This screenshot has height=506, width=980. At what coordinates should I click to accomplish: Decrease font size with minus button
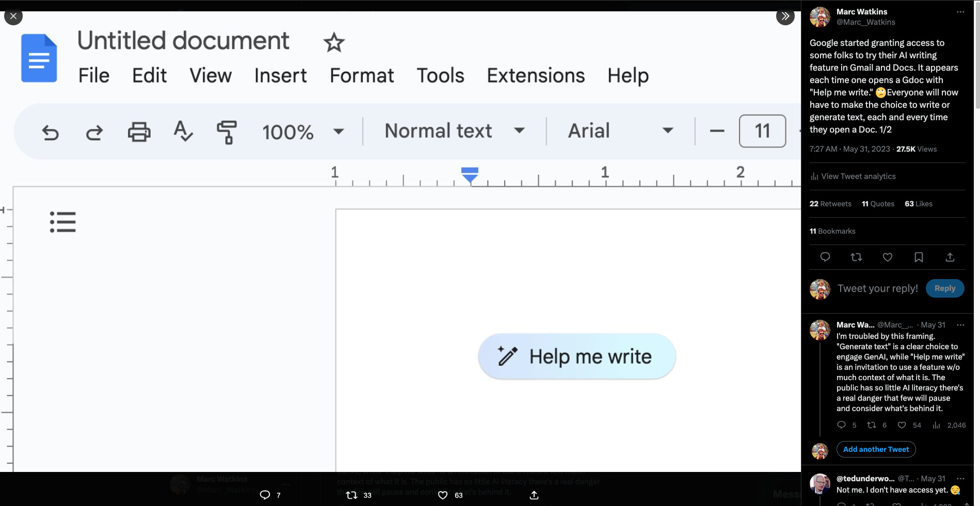click(x=717, y=131)
